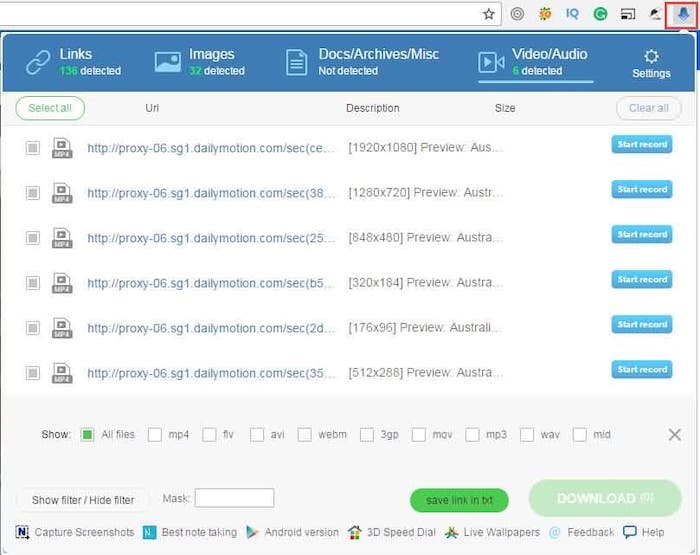Start record for the 320x184 video
The width and height of the screenshot is (700, 555).
tap(642, 280)
